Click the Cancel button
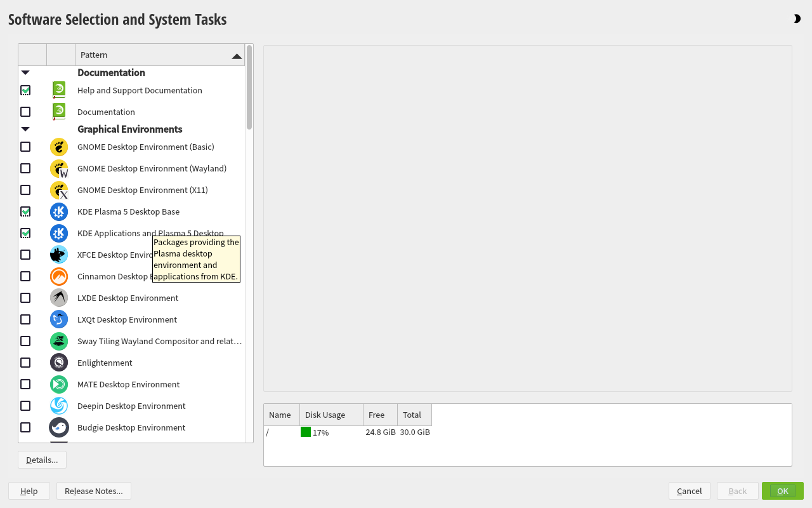 689,491
